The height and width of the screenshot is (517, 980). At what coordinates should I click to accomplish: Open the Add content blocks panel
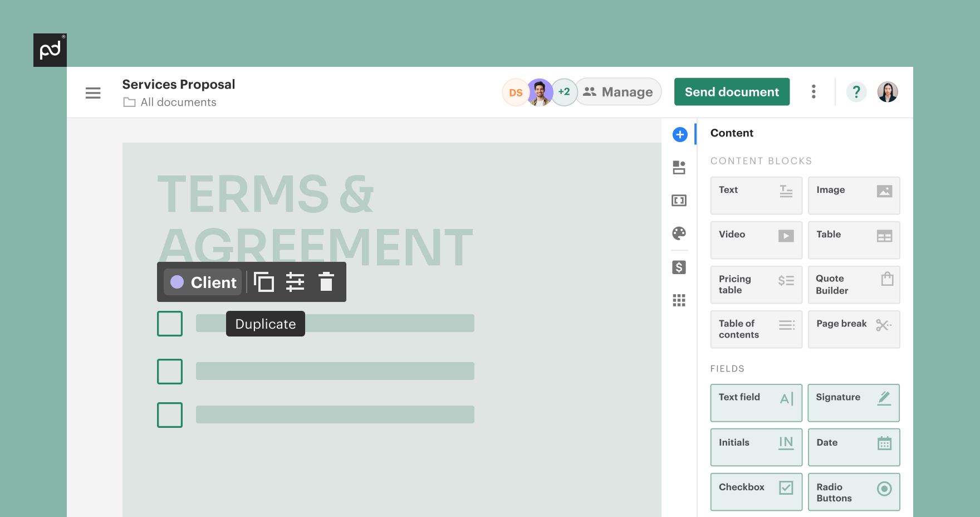[x=679, y=134]
